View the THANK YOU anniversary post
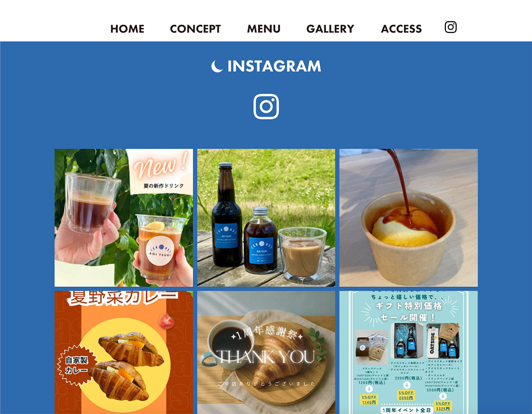This screenshot has height=414, width=532. click(x=266, y=352)
